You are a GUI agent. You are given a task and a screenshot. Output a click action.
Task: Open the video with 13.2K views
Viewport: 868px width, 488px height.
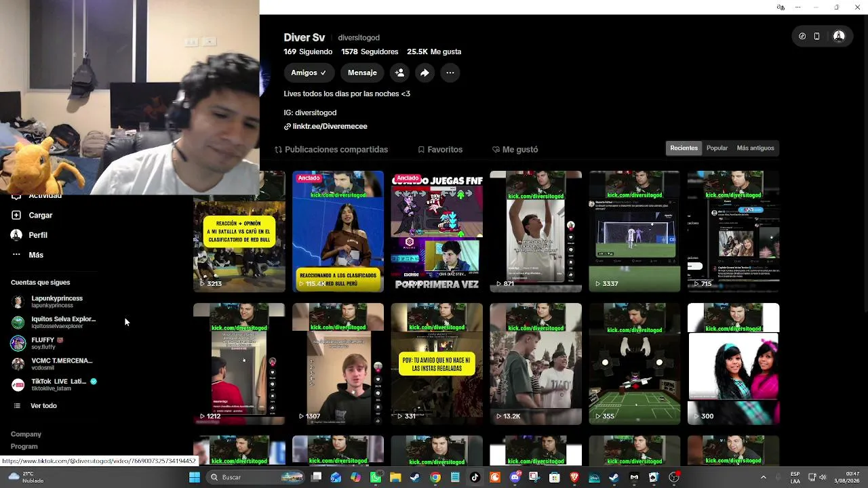coord(536,364)
